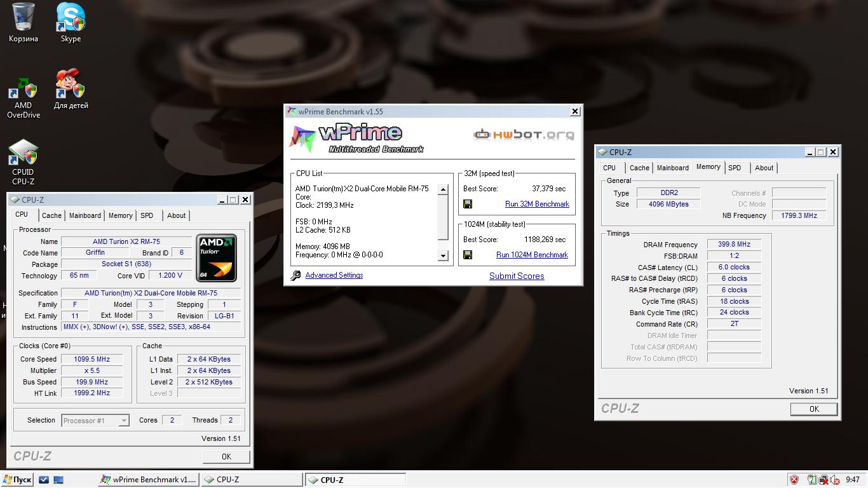This screenshot has width=868, height=488.
Task: Switch to Cache tab in right CPU-Z window
Action: click(x=639, y=168)
